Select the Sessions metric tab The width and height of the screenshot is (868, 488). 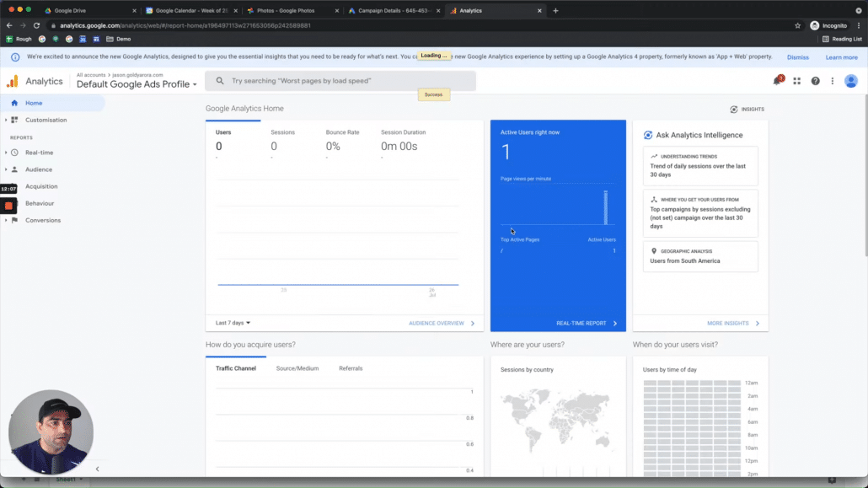[282, 140]
